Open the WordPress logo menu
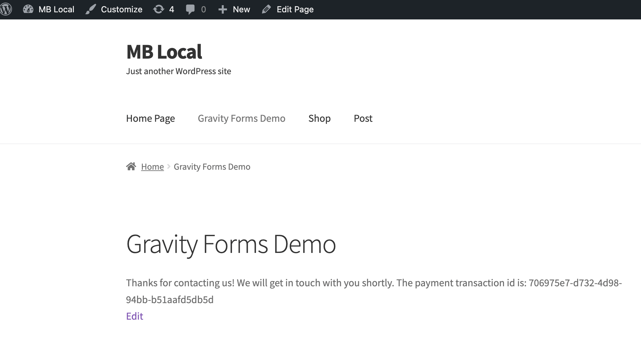 [6, 9]
